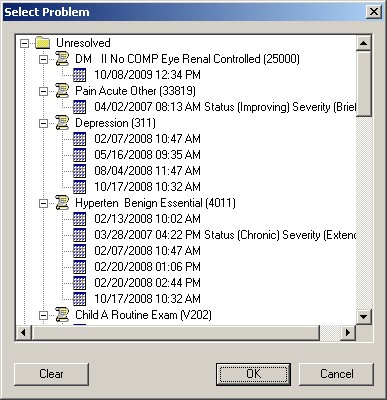Viewport: 387px width, 400px height.
Task: Click the Unresolved folder icon
Action: tap(43, 43)
